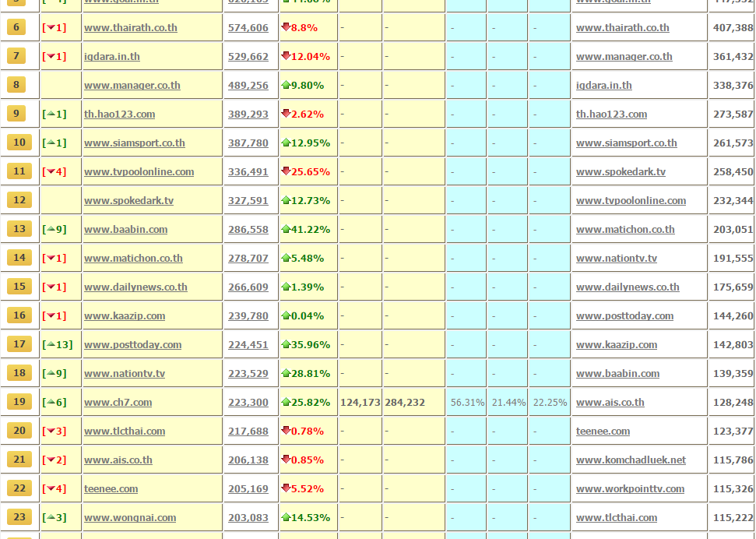Click visitor count 574,606
756x539 pixels.
pyautogui.click(x=248, y=28)
